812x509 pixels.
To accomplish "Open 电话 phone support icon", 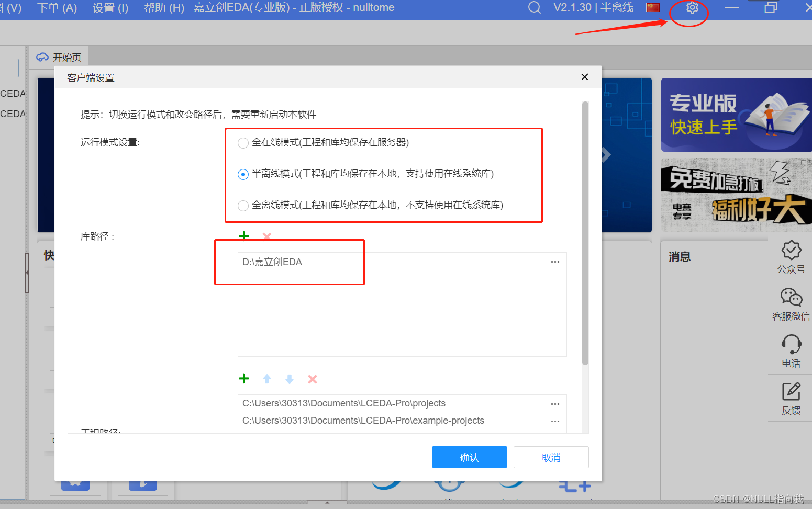I will [x=791, y=351].
